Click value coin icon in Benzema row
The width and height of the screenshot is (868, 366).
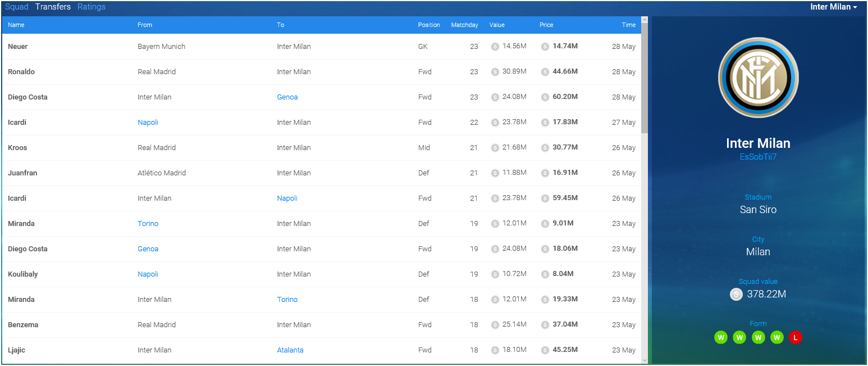click(x=495, y=325)
